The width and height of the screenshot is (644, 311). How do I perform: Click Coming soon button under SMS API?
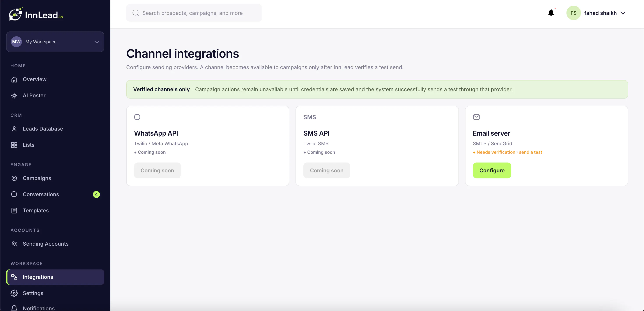(x=327, y=170)
